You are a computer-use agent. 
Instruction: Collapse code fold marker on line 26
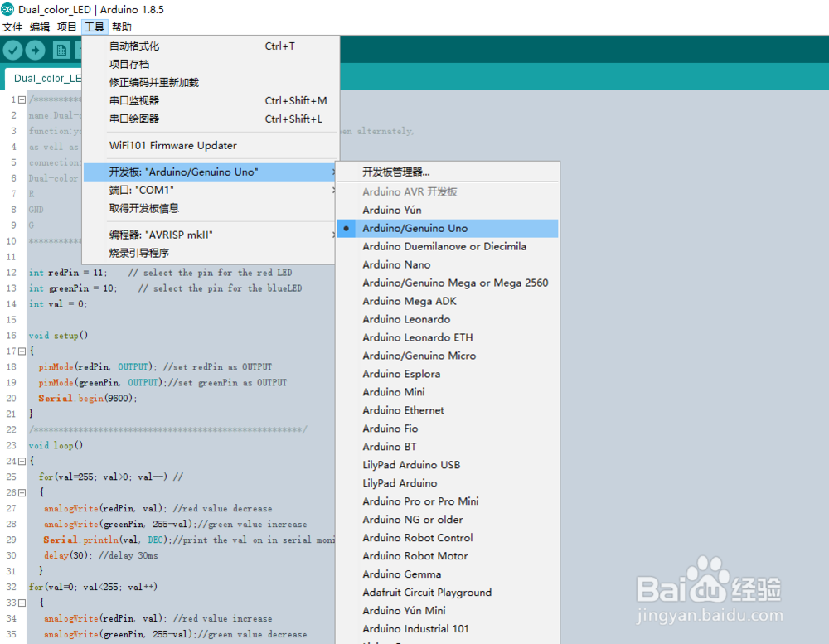point(22,492)
